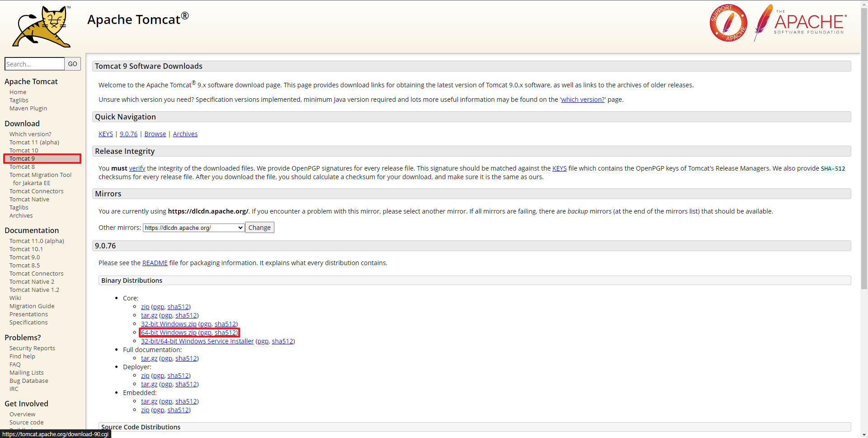This screenshot has height=438, width=868.
Task: Open the Home sidebar link
Action: (x=18, y=92)
